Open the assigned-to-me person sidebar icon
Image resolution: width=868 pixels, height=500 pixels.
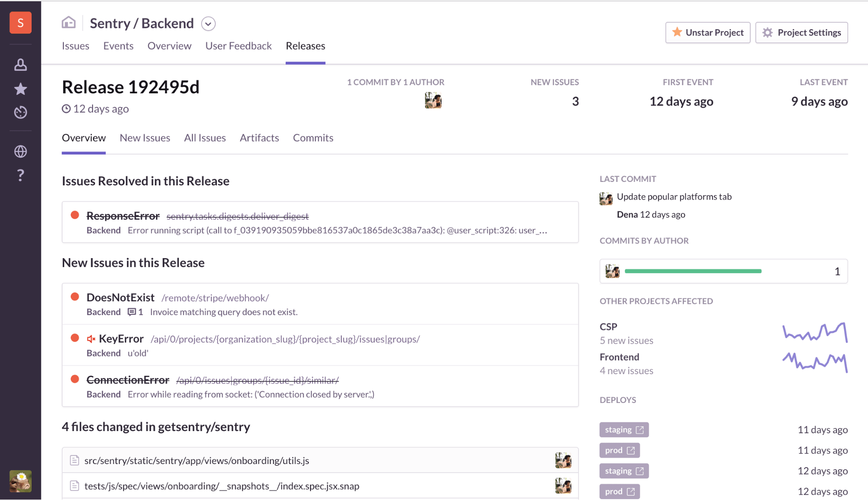[x=20, y=65]
